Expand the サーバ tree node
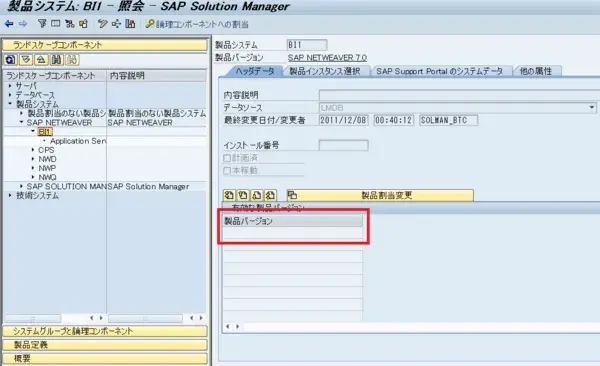Image resolution: width=600 pixels, height=366 pixels. 10,86
